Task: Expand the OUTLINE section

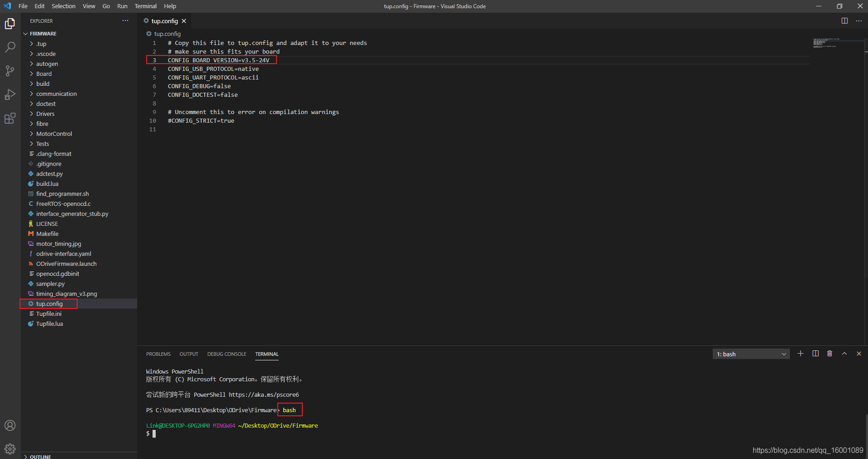Action: point(40,456)
